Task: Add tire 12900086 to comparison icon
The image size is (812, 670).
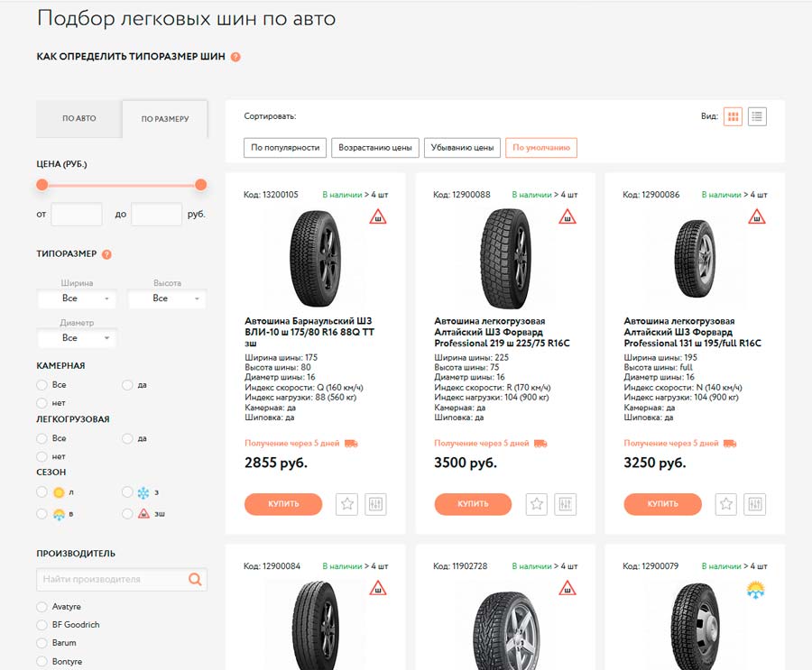Action: point(754,504)
